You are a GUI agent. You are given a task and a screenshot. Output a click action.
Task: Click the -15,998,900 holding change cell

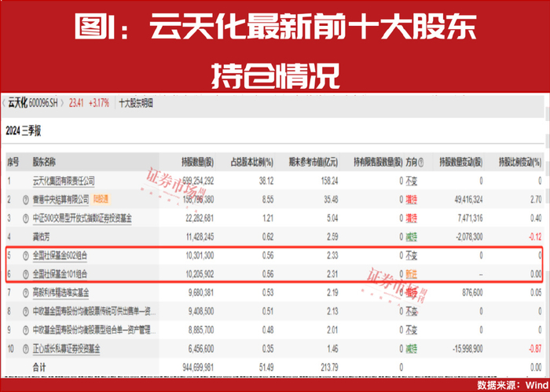coord(467,349)
